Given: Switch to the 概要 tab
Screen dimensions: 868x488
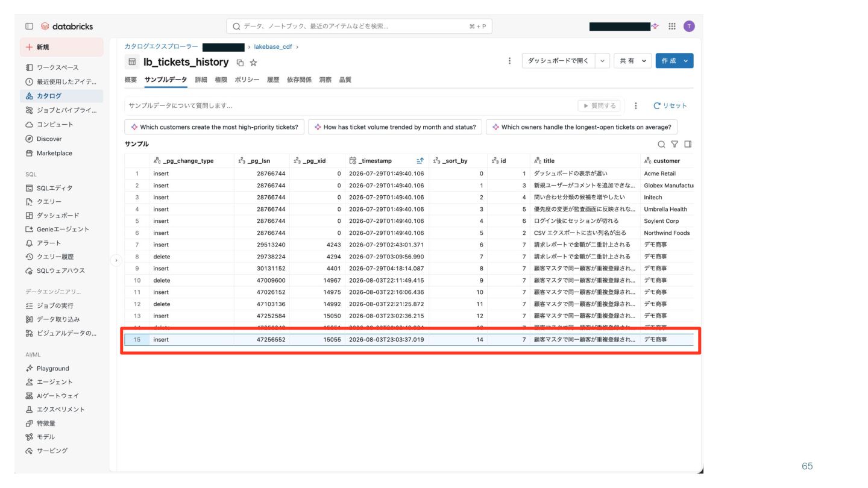Looking at the screenshot, I should 131,80.
